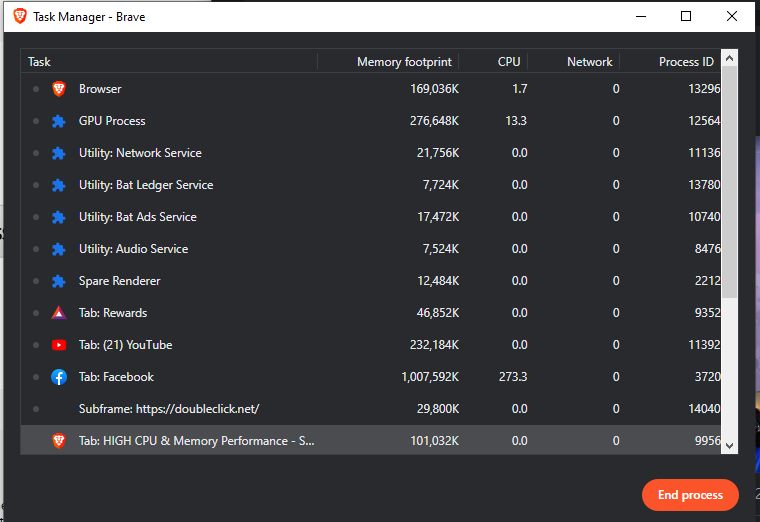This screenshot has width=760, height=522.
Task: Click the Task column header
Action: pos(40,62)
